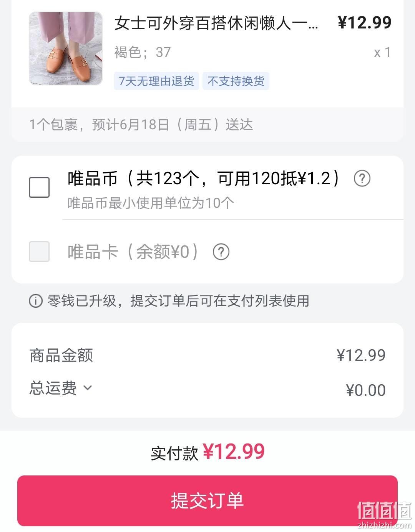Screen dimensions: 415x532
Task: Select the 褐色; 37 specification text
Action: [x=143, y=52]
